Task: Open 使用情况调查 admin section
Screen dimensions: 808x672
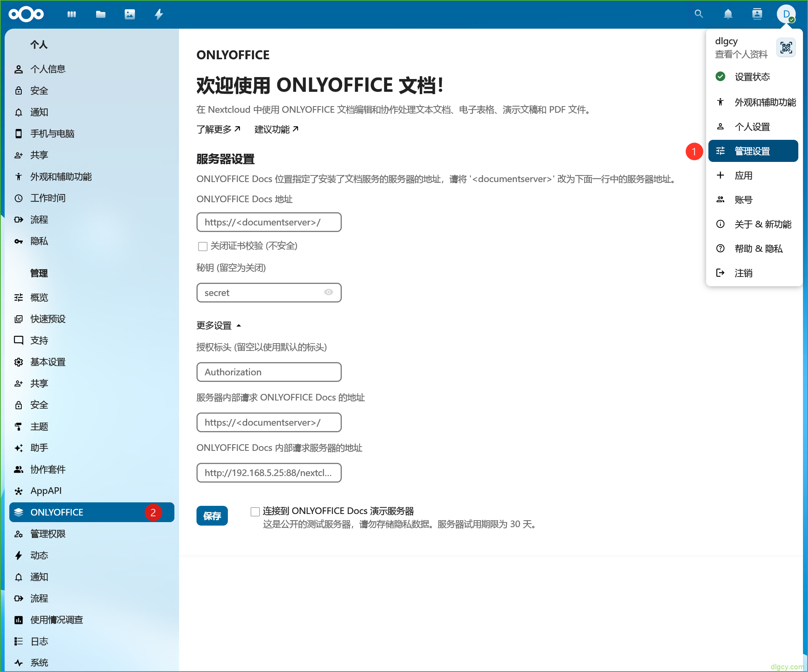Action: pos(92,620)
